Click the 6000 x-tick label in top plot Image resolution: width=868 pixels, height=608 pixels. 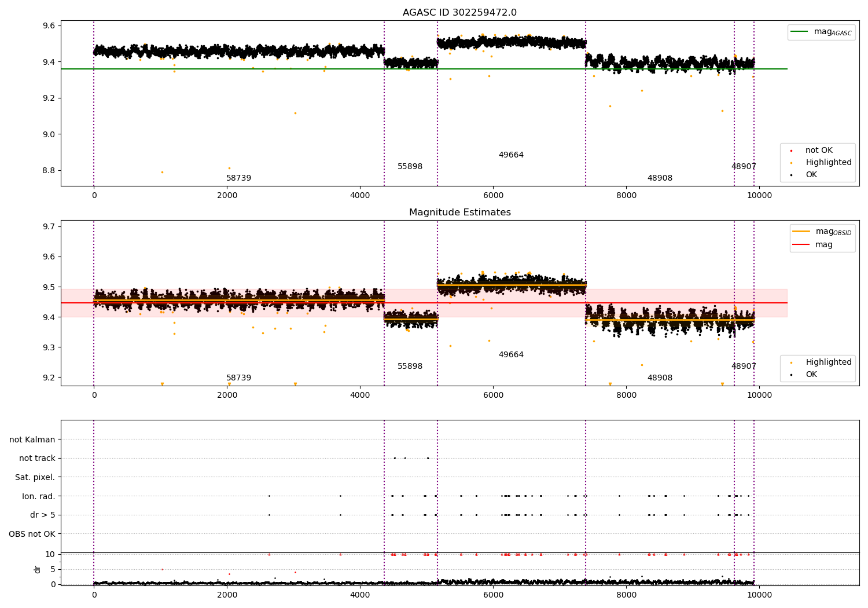pos(493,196)
